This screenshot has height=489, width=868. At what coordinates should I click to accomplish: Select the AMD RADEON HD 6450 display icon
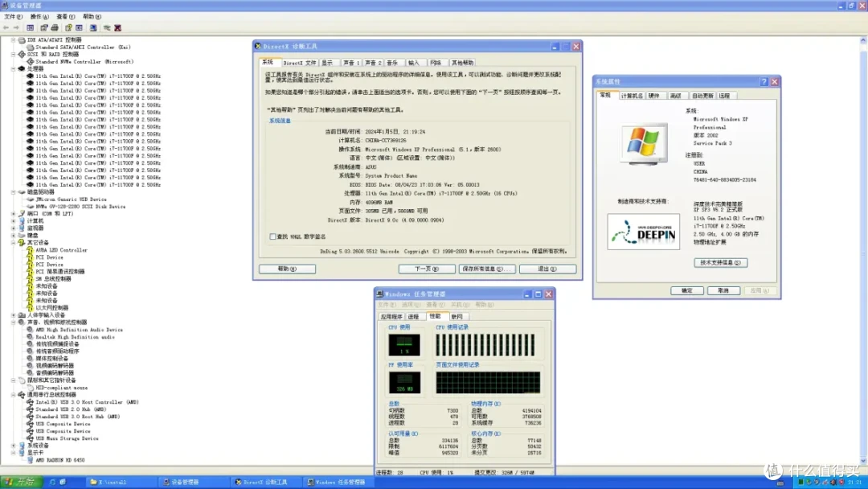[30, 460]
